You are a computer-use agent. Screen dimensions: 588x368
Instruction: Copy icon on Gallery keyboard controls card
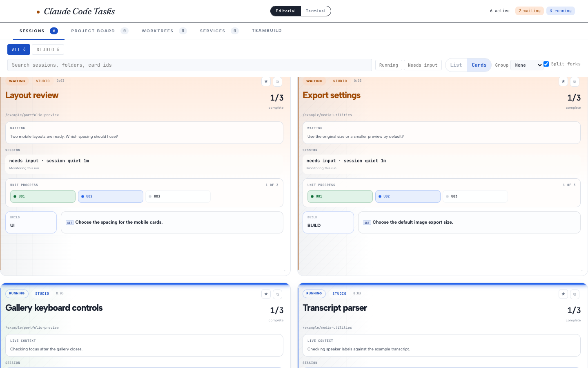(x=278, y=294)
